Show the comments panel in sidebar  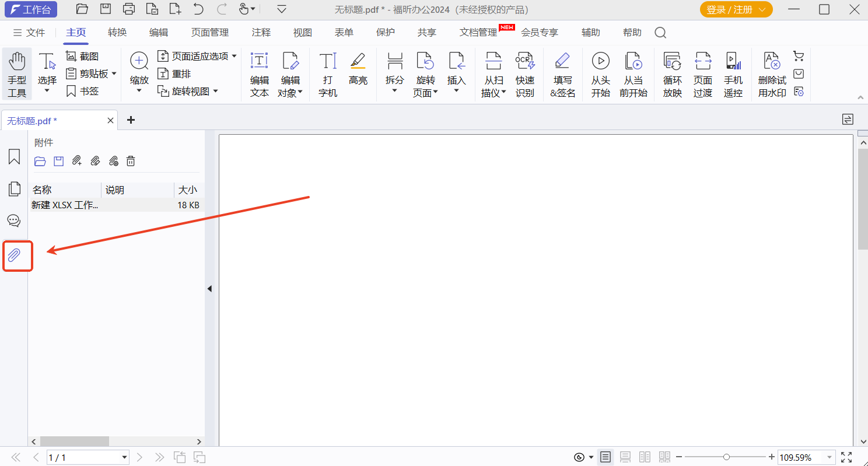click(14, 220)
